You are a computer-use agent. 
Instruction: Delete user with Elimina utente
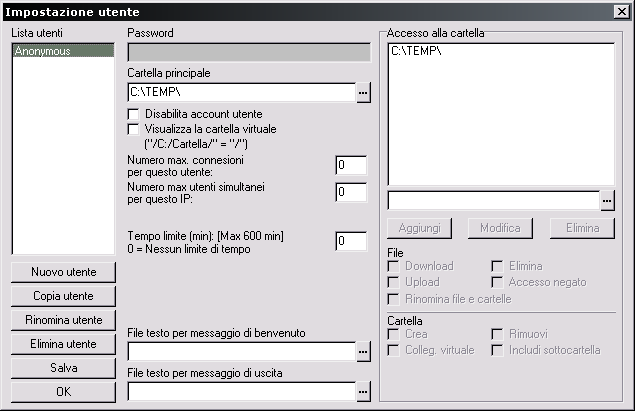[64, 344]
